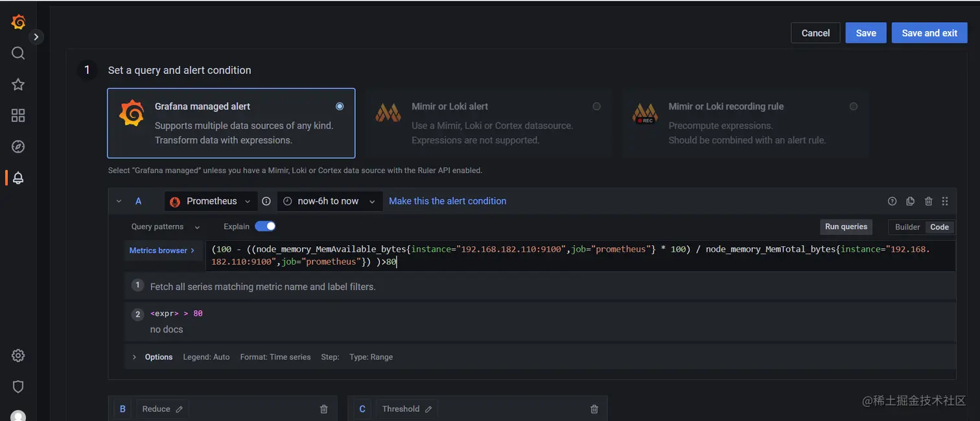Screen dimensions: 980x421
Task: Click the Type: Range option text
Action: [x=371, y=357]
